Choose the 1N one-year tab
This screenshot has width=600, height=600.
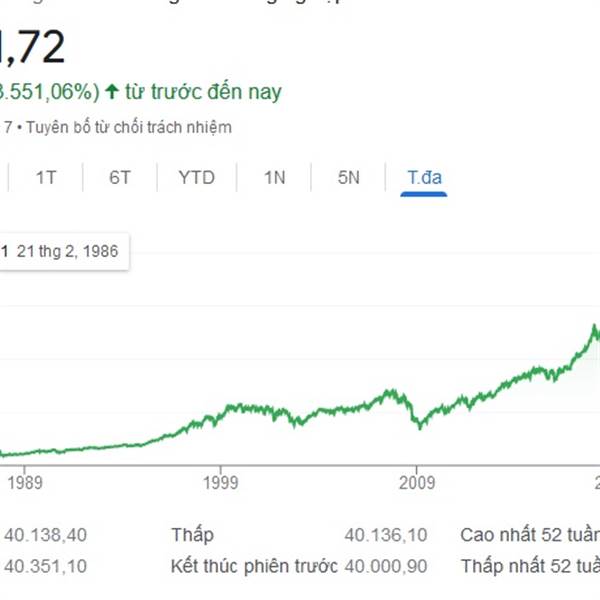click(x=274, y=178)
